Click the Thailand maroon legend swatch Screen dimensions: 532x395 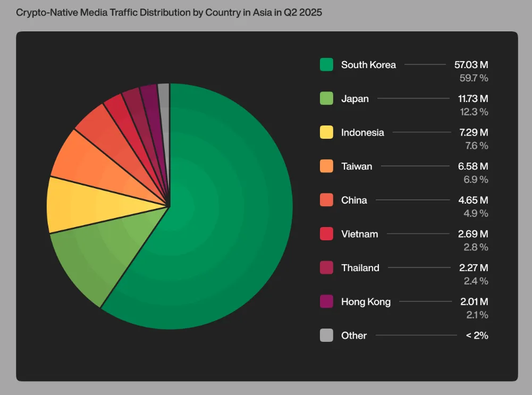(326, 268)
